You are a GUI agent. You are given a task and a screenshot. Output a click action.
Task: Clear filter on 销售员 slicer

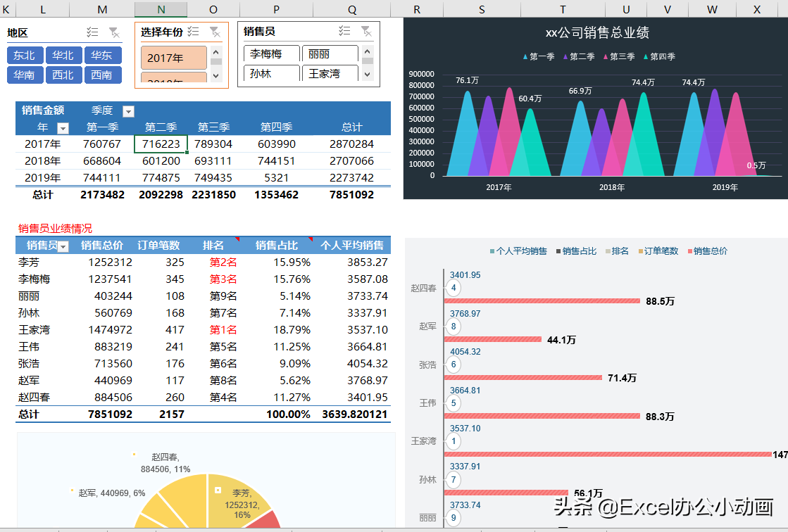coord(366,32)
